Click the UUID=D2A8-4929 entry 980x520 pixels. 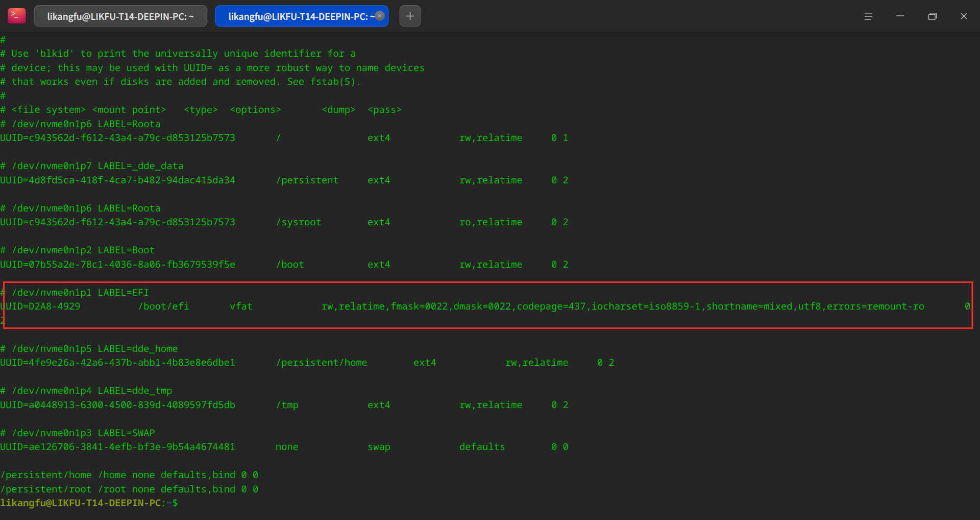(40, 306)
